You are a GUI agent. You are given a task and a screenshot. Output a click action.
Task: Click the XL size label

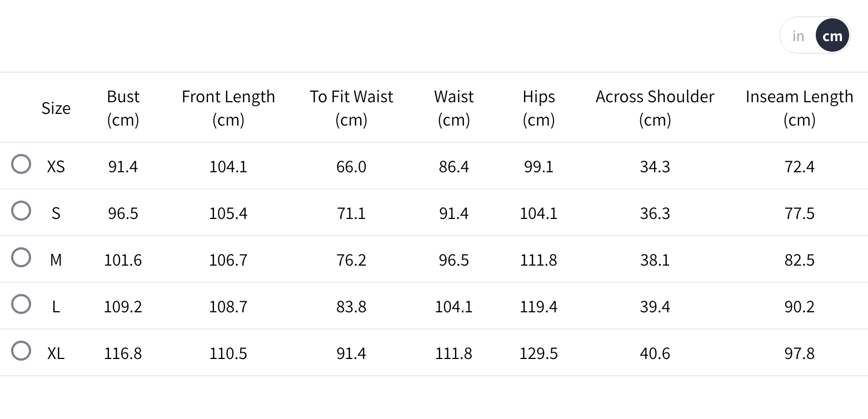click(x=56, y=353)
